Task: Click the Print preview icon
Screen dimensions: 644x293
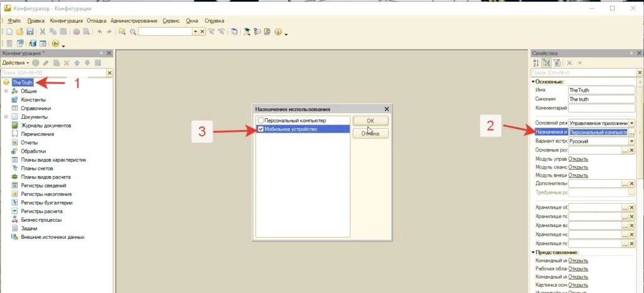Action: click(87, 31)
